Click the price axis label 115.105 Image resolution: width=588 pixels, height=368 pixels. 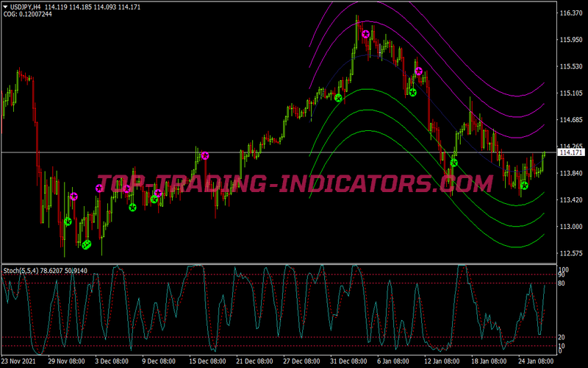coord(571,93)
